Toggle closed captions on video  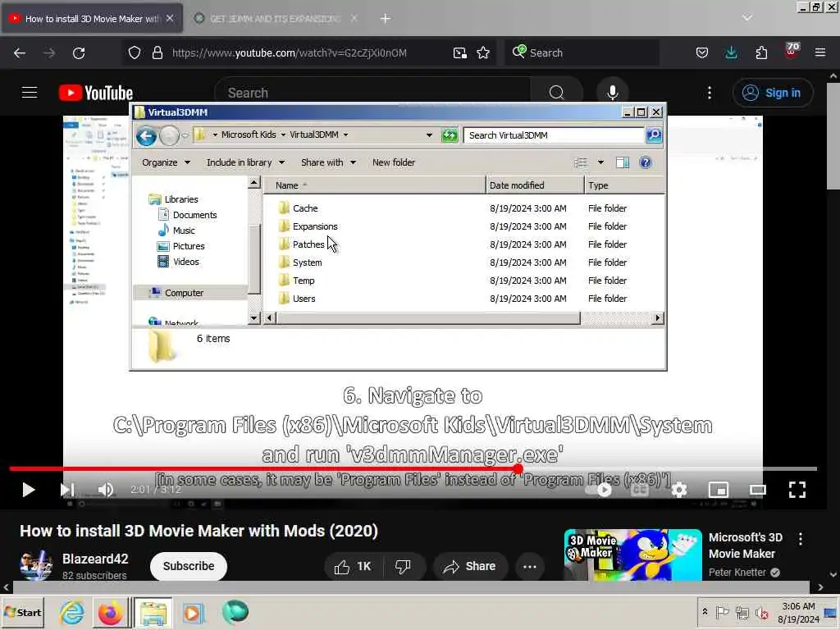coord(640,490)
